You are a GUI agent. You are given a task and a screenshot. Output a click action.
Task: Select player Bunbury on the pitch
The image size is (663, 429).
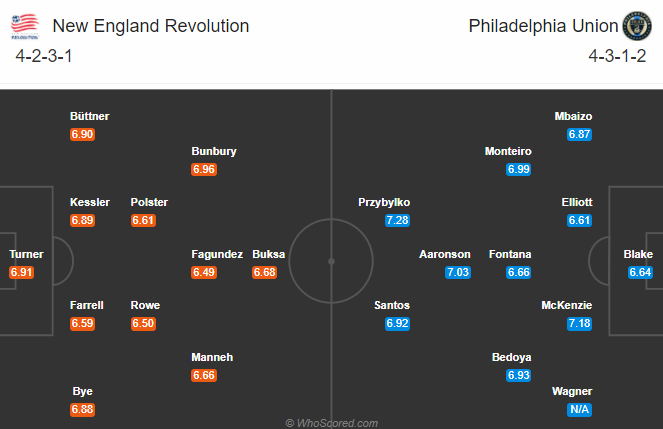coord(214,151)
